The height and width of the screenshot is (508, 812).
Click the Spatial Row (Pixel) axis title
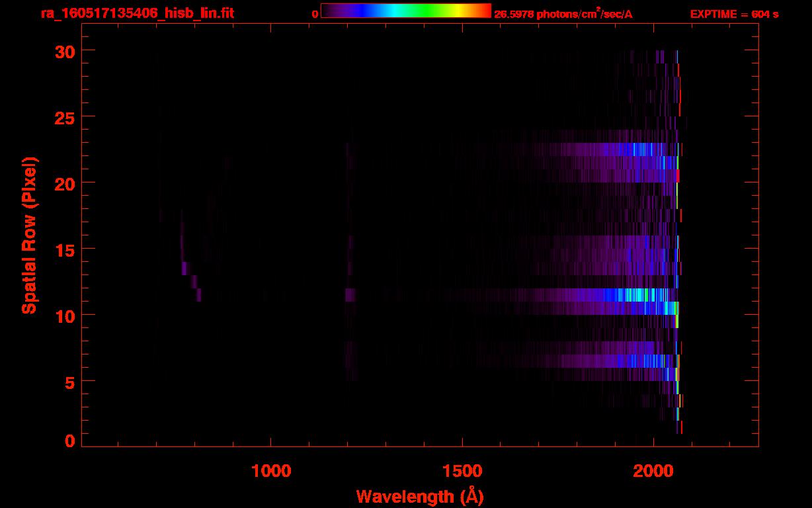(29, 235)
